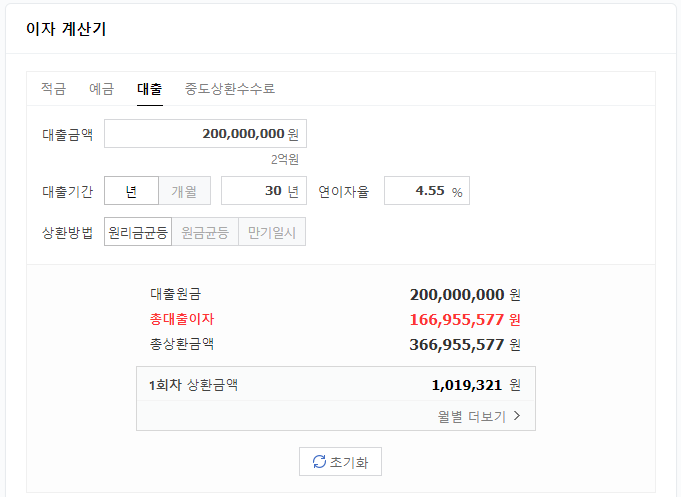Select 년 as loan period unit
This screenshot has width=681, height=497.
pyautogui.click(x=131, y=191)
